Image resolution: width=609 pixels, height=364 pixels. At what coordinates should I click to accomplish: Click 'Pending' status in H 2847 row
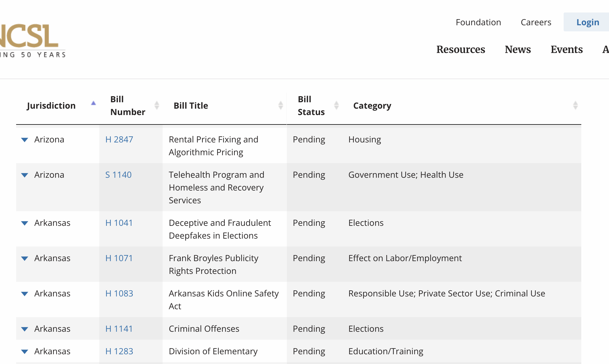[309, 139]
